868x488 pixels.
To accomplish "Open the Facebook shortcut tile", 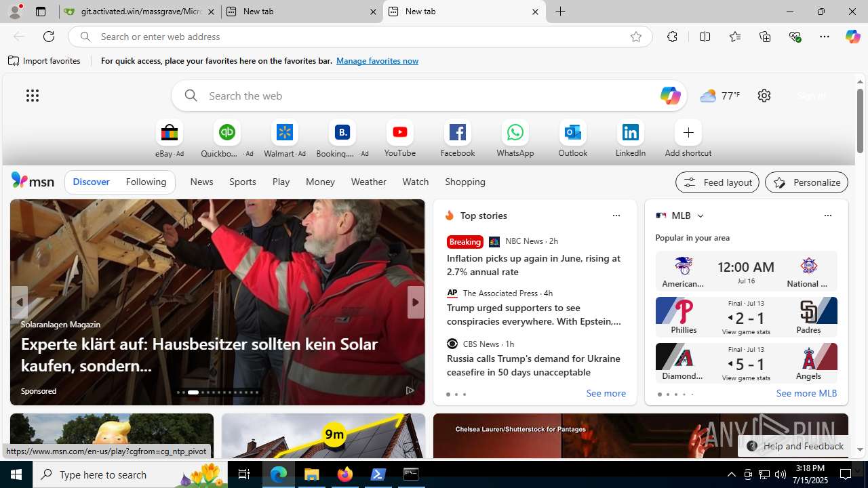I will (x=458, y=139).
